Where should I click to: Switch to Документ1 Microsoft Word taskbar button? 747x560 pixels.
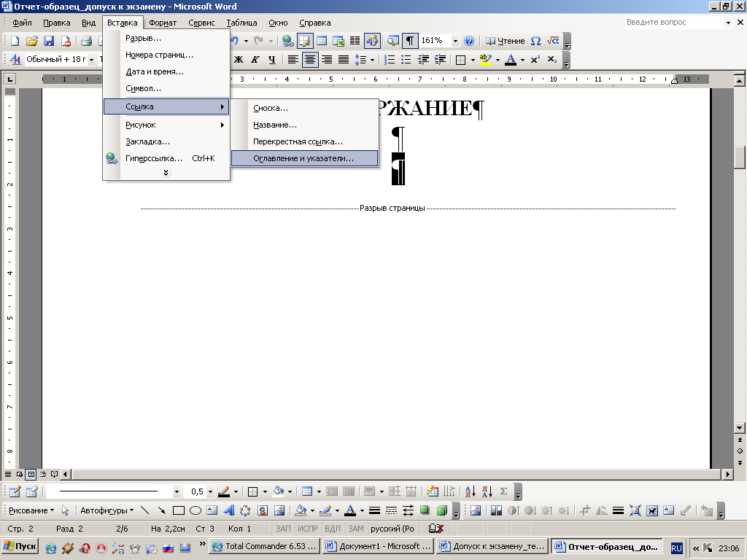tap(379, 546)
